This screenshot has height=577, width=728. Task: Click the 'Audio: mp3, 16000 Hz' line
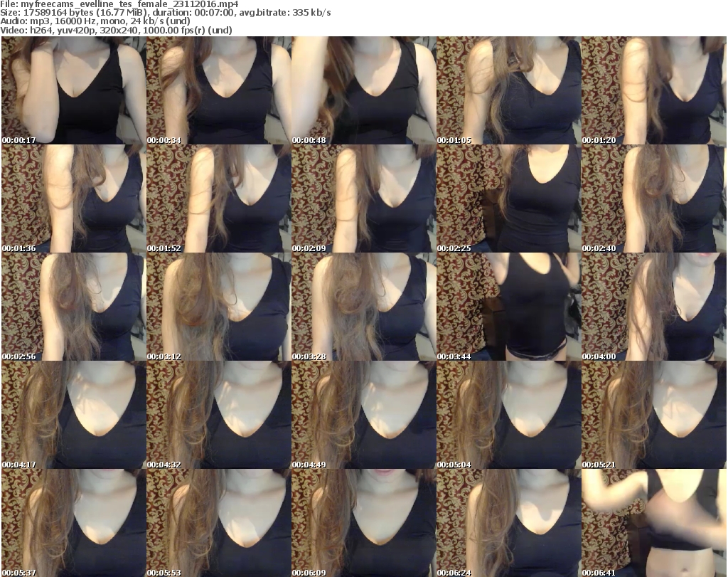(x=95, y=21)
